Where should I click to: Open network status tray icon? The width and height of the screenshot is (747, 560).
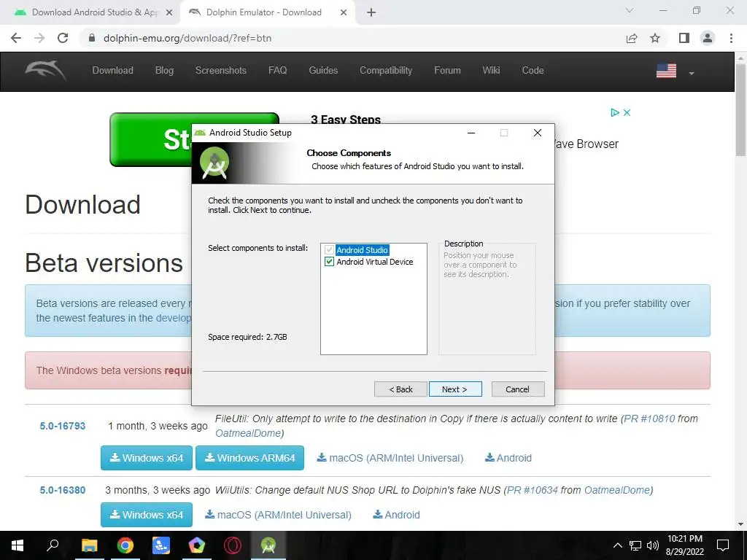(x=635, y=545)
